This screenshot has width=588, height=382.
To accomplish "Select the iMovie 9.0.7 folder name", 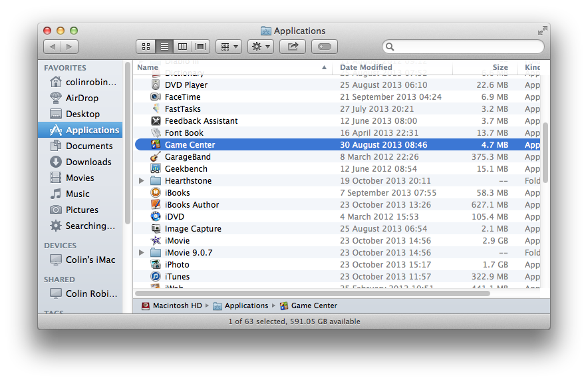I will [x=189, y=253].
